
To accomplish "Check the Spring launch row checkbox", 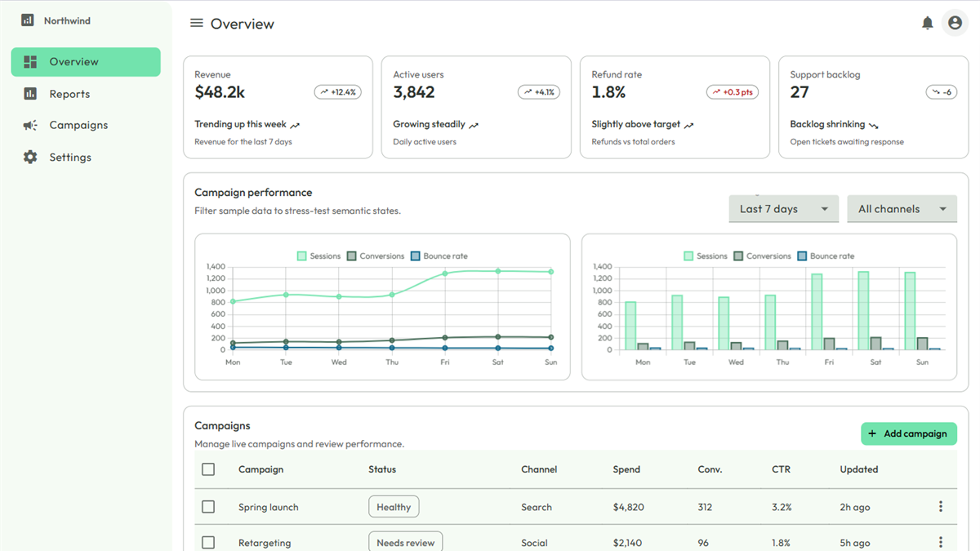I will click(208, 507).
